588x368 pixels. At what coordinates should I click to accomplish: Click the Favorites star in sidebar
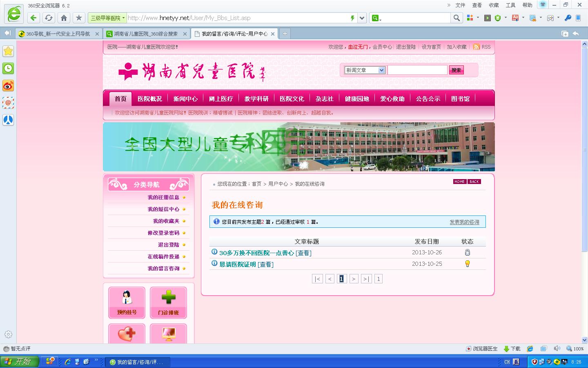click(x=8, y=51)
